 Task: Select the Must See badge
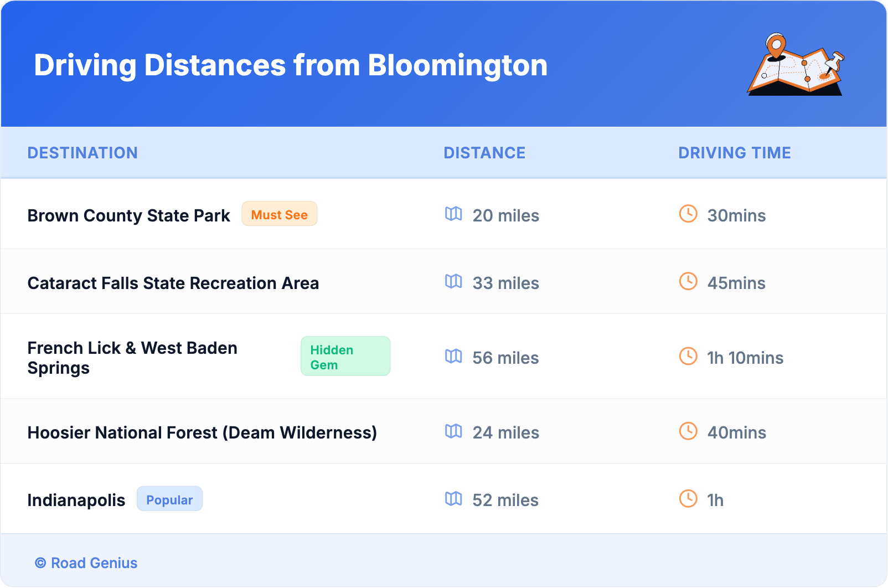pyautogui.click(x=279, y=214)
